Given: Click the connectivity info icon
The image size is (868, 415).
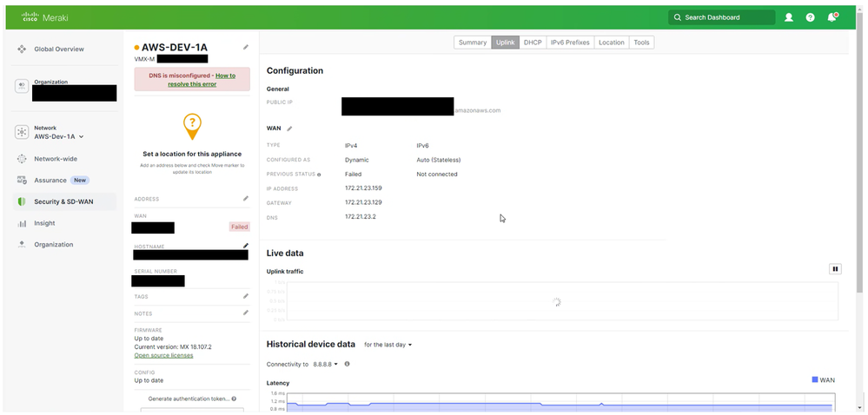Looking at the screenshot, I should coord(347,364).
